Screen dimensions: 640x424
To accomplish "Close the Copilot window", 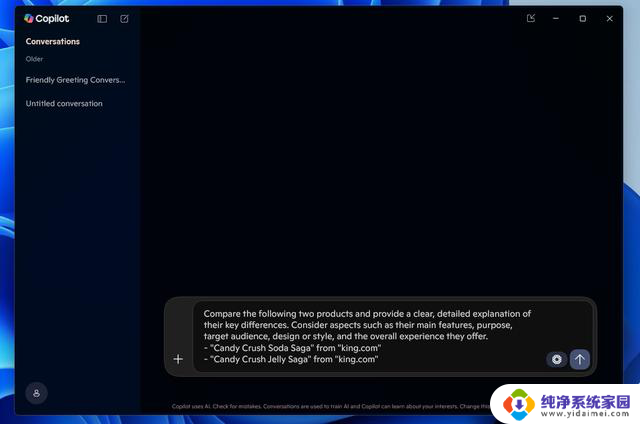I will (x=609, y=18).
